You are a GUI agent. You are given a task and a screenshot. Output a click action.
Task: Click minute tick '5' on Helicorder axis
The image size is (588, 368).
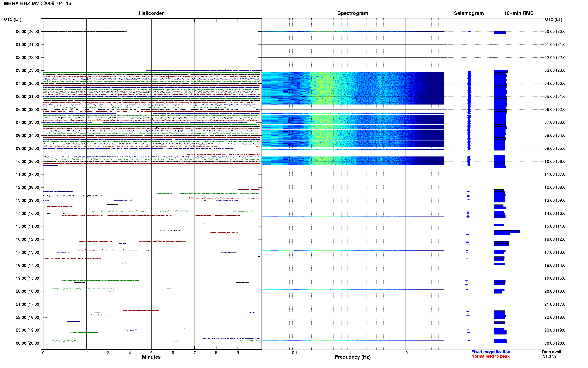tap(151, 353)
